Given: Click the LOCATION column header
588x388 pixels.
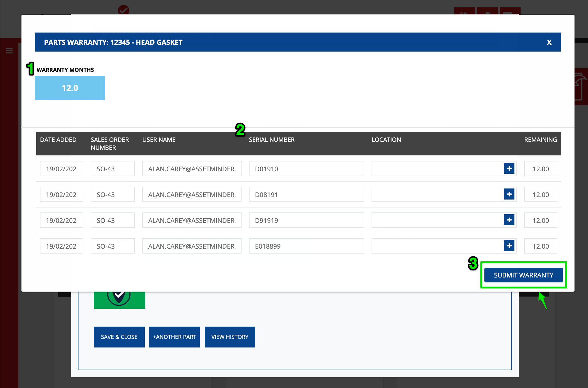Looking at the screenshot, I should pyautogui.click(x=386, y=140).
